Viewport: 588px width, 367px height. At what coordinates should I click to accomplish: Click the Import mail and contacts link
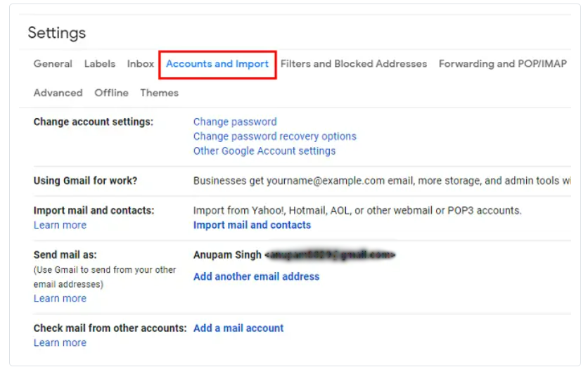pos(252,225)
